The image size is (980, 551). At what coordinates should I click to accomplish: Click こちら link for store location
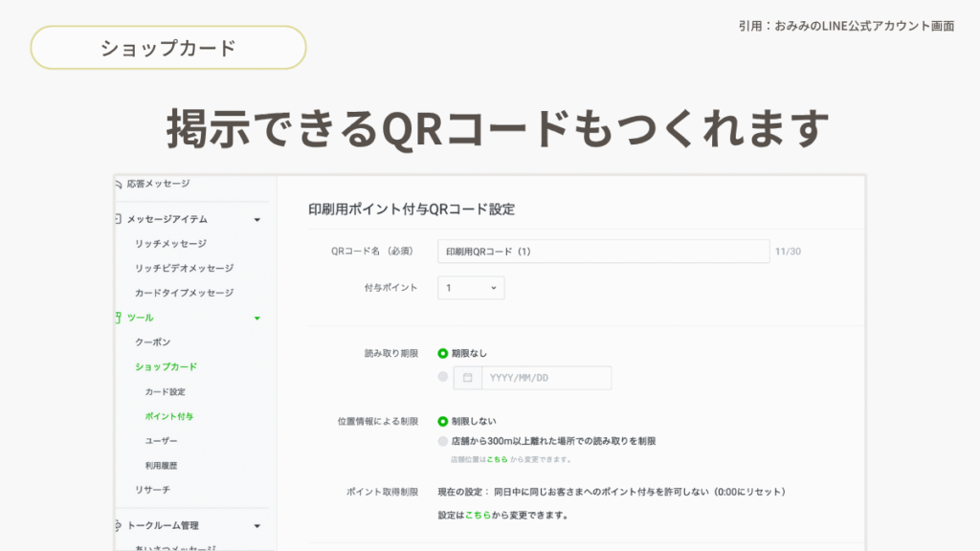pos(495,459)
